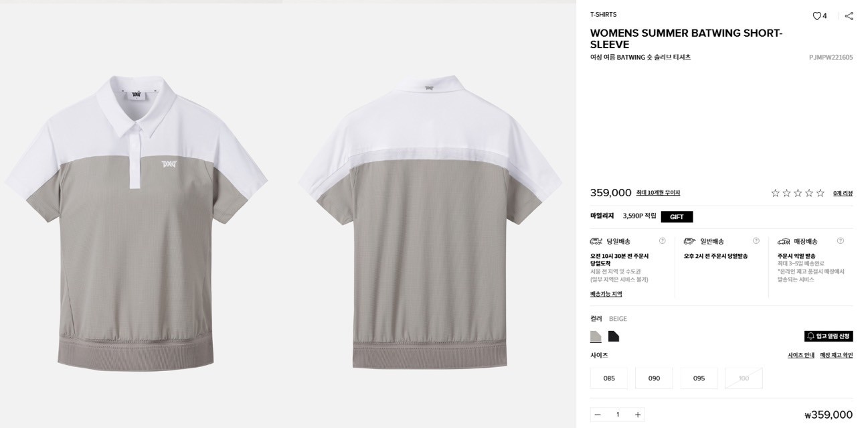Open the 매장 재고 확인 link

coord(837,356)
